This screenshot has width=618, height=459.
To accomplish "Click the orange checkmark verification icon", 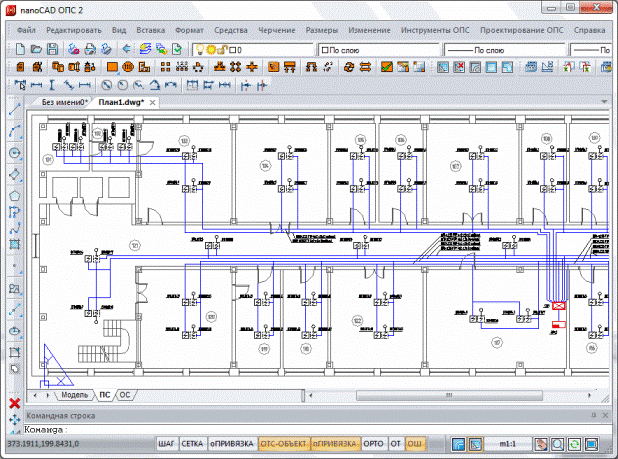I will tap(387, 67).
